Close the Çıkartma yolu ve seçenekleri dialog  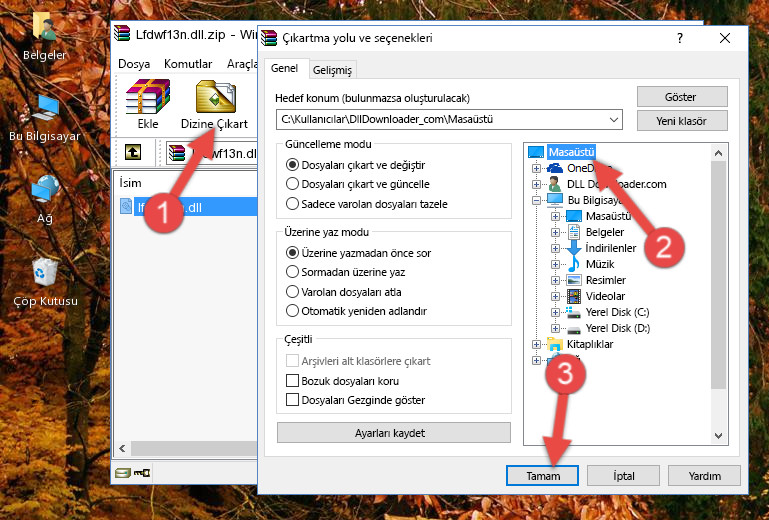tap(725, 38)
